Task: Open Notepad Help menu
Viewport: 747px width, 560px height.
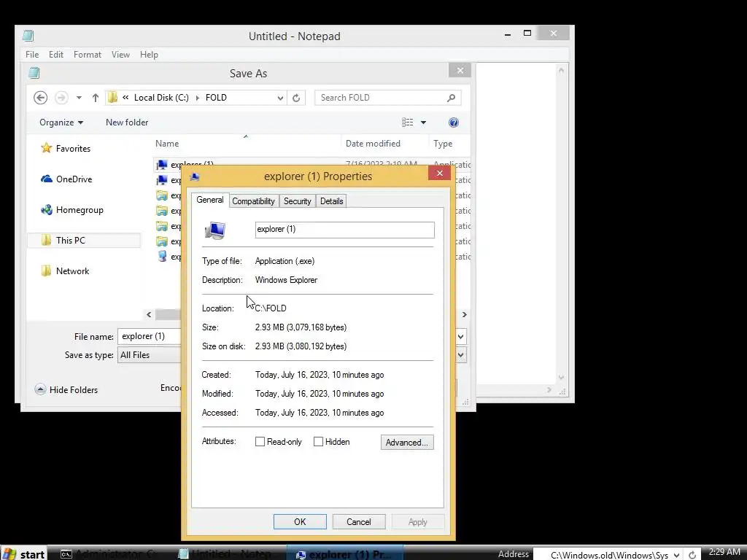Action: tap(149, 55)
